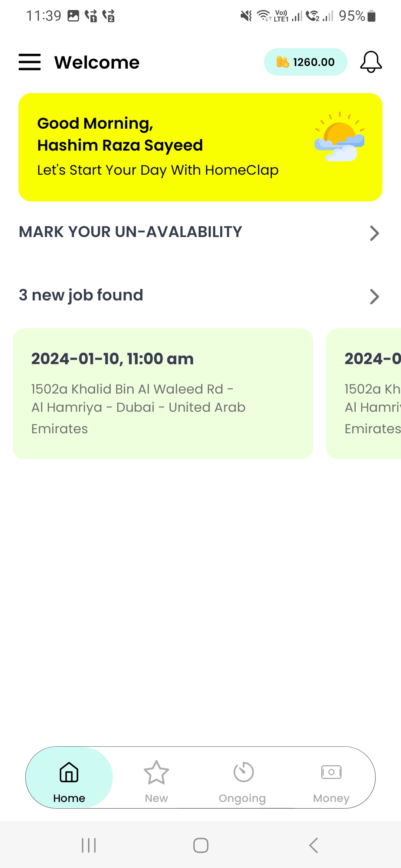Image resolution: width=401 pixels, height=868 pixels.
Task: Switch to the Ongoing tab label
Action: tap(242, 798)
